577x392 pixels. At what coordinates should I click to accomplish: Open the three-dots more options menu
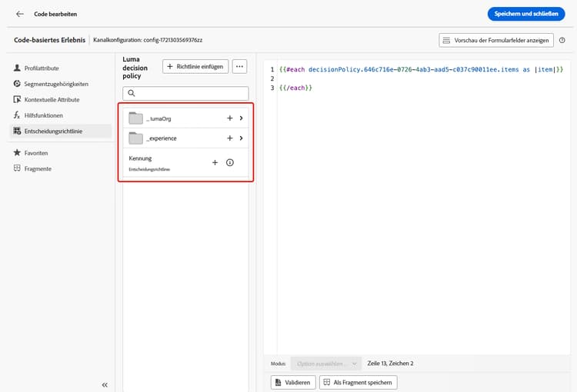[x=239, y=67]
